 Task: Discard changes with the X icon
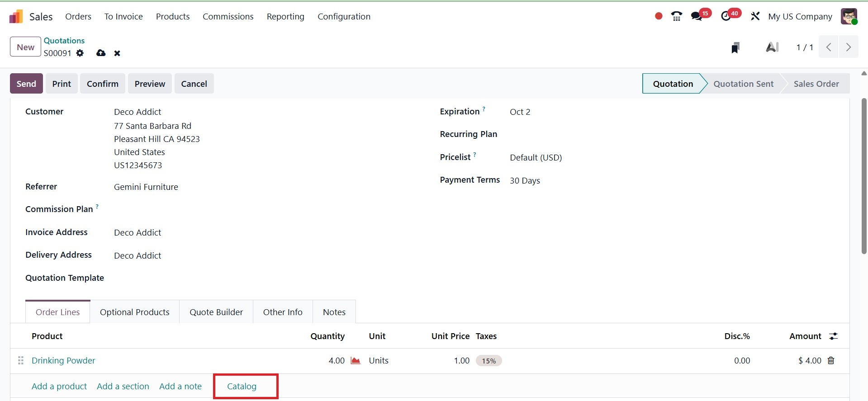coord(117,53)
